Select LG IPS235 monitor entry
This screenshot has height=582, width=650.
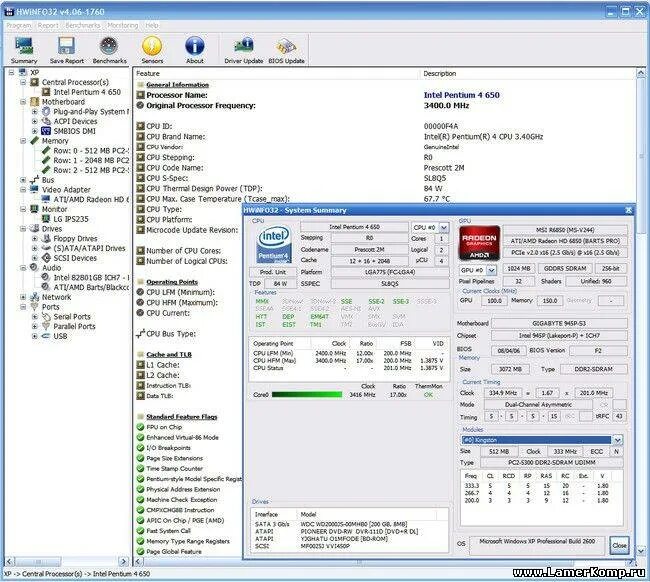(71, 219)
